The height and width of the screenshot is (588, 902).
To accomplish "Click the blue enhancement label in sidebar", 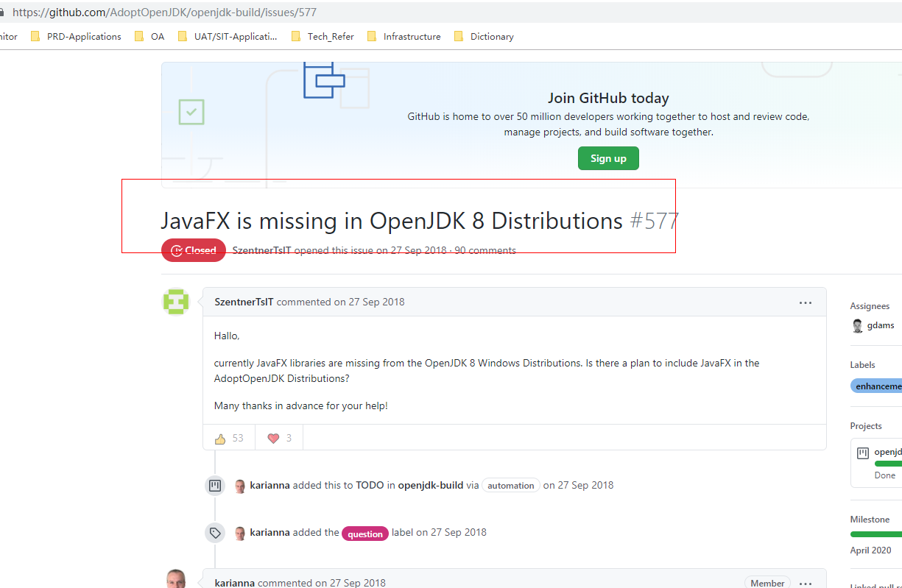I will click(876, 386).
